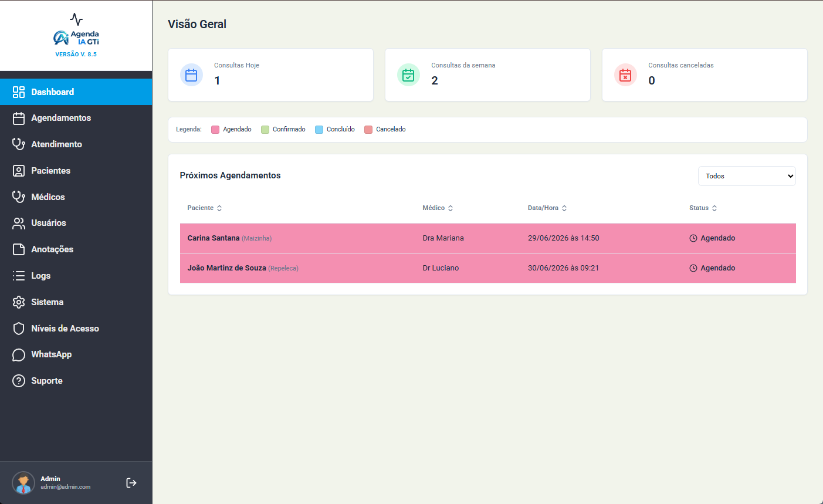Open the Consultas da semana card

[x=487, y=75]
